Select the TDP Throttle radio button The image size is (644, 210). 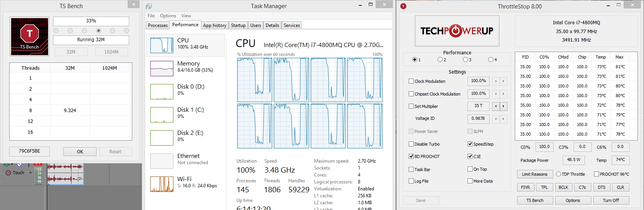point(558,174)
